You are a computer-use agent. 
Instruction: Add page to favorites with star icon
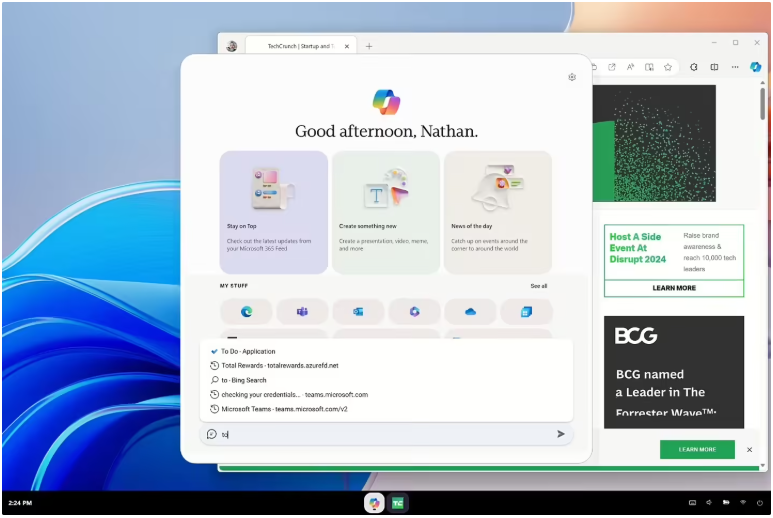click(668, 67)
